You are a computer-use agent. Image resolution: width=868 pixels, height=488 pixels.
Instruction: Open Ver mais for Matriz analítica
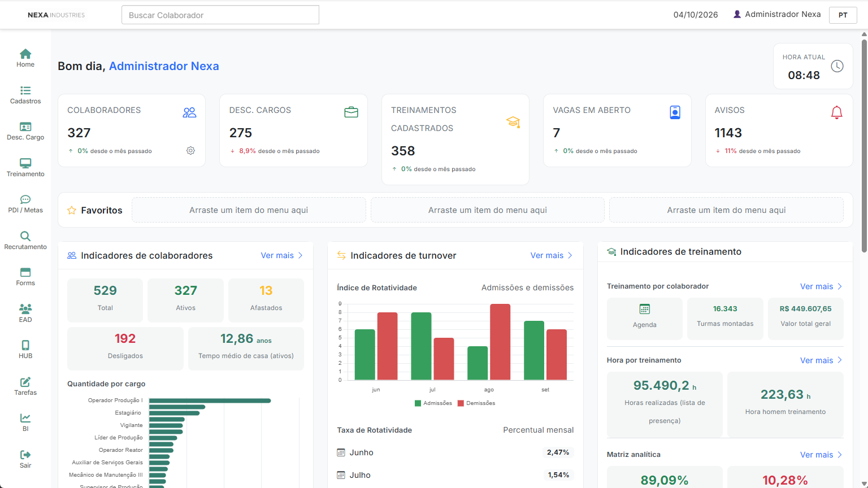[x=821, y=455]
